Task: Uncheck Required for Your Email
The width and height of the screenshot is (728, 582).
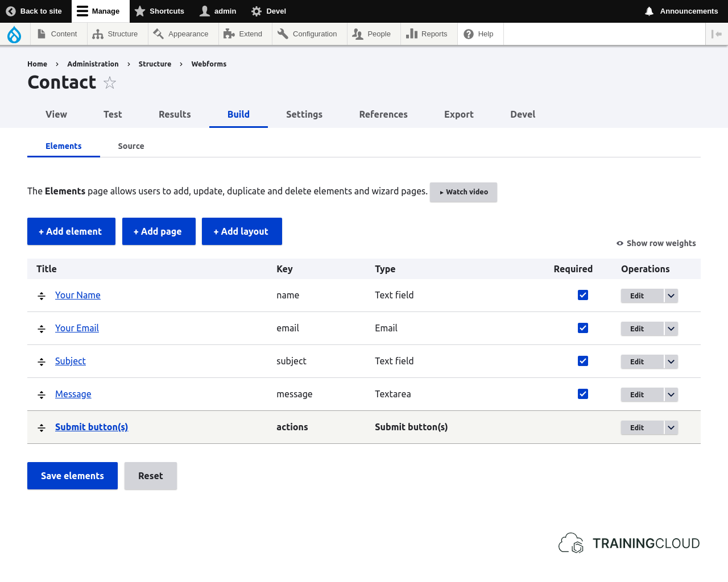Action: (x=583, y=328)
